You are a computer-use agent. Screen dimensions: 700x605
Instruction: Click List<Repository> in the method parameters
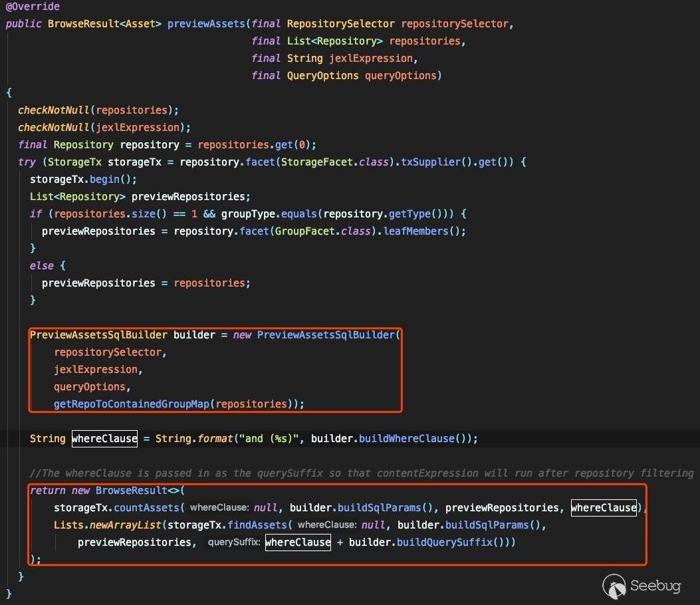pyautogui.click(x=335, y=41)
